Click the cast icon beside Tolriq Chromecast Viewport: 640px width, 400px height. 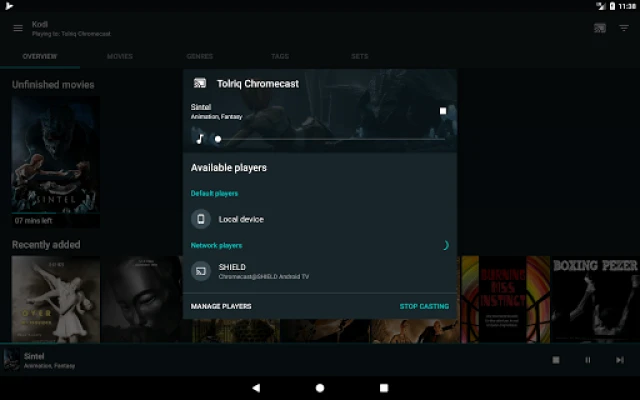(200, 83)
